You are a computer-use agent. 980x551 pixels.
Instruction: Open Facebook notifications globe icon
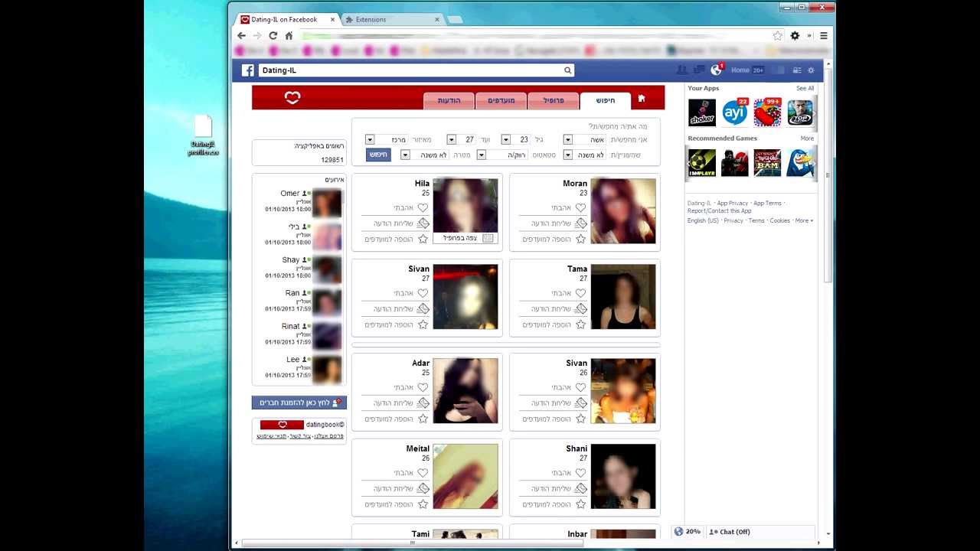point(716,70)
